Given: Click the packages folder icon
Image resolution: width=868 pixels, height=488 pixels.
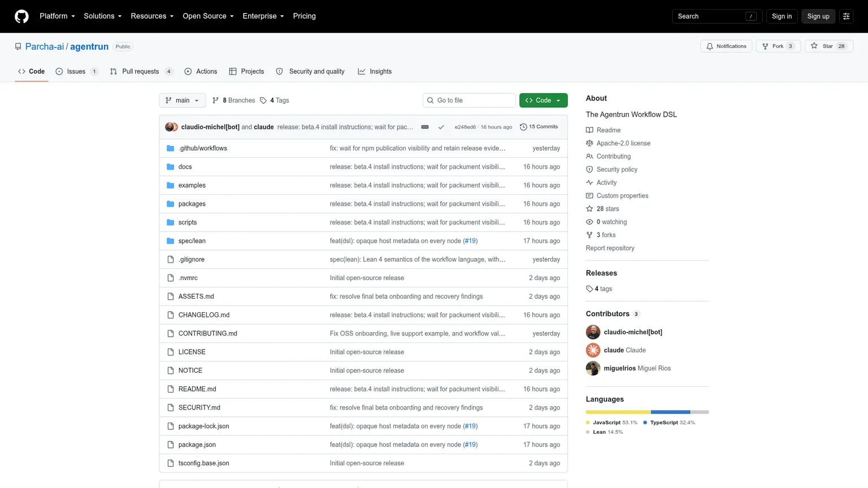Looking at the screenshot, I should (x=170, y=204).
